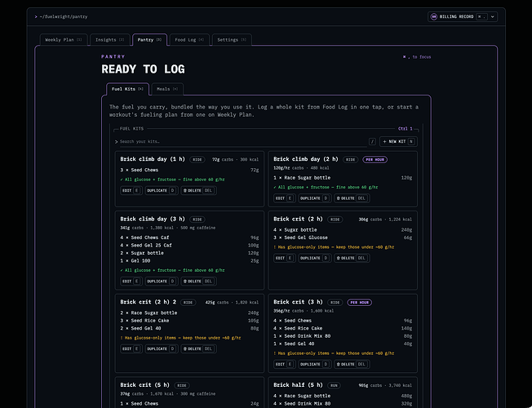Click the green fructose note on Brick climb day (3 h)
Viewport: 532px width, 408px height.
click(x=172, y=270)
